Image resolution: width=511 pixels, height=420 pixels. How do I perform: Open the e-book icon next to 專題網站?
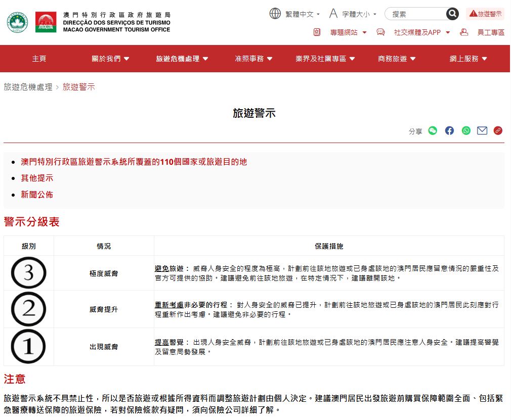[316, 32]
